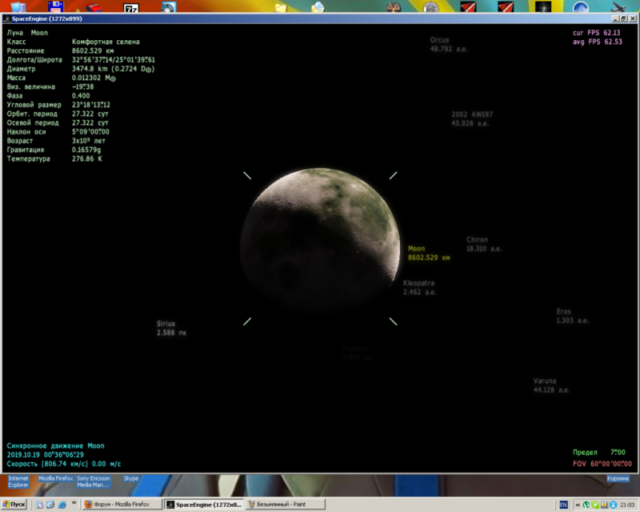640x512 pixels.
Task: Expand the Quick Launch chevron
Action: pyautogui.click(x=74, y=503)
